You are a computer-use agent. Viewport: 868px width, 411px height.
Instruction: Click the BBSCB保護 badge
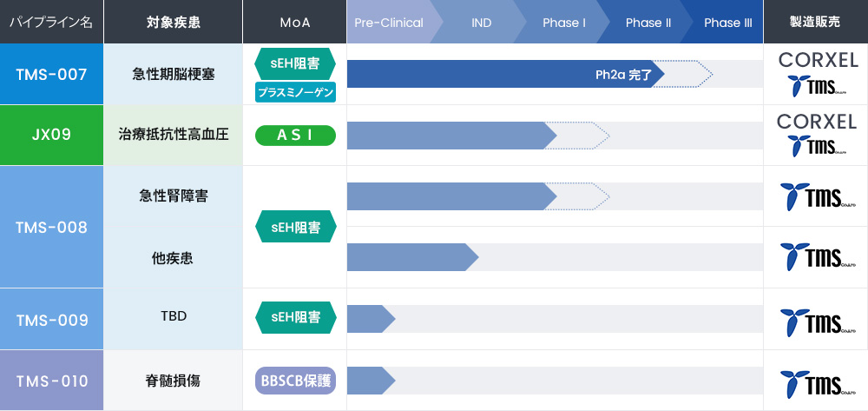click(x=295, y=381)
